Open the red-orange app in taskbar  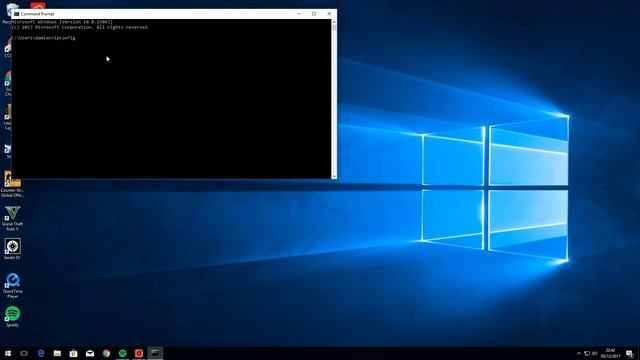click(139, 353)
